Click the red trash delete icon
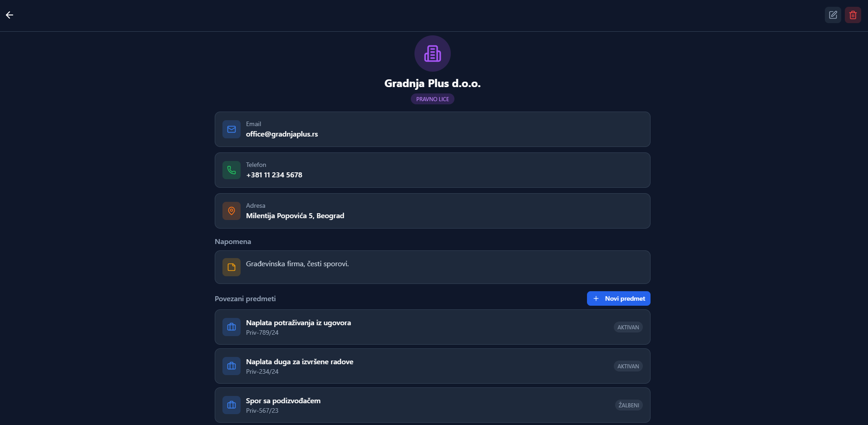 [x=853, y=15]
